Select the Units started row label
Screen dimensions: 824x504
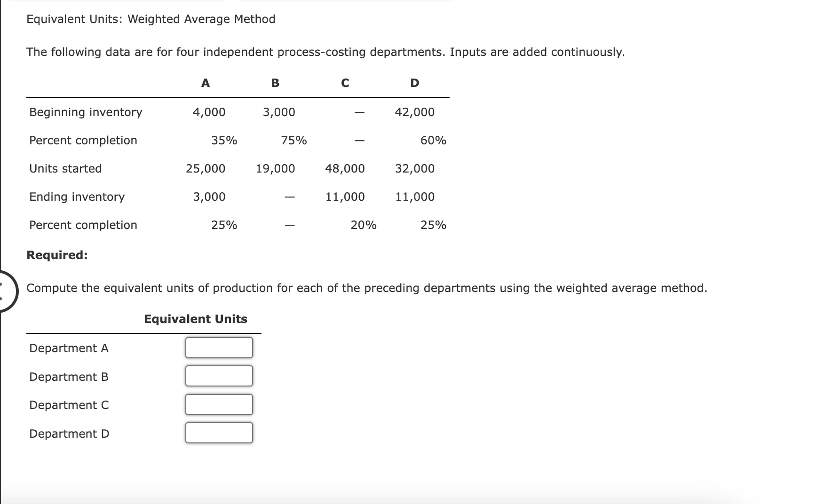coord(65,168)
